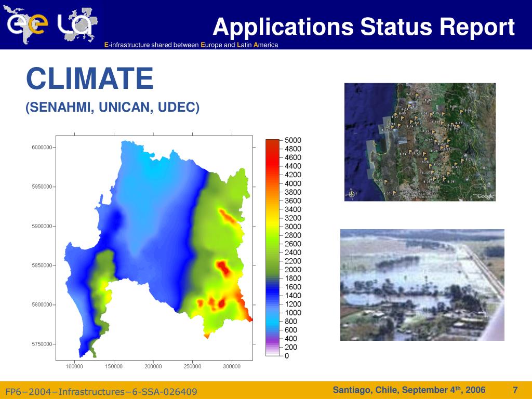
Task: Click the 'FP6-2004-Infrastructures-6-SSA-026409' footer text
Action: (x=101, y=392)
